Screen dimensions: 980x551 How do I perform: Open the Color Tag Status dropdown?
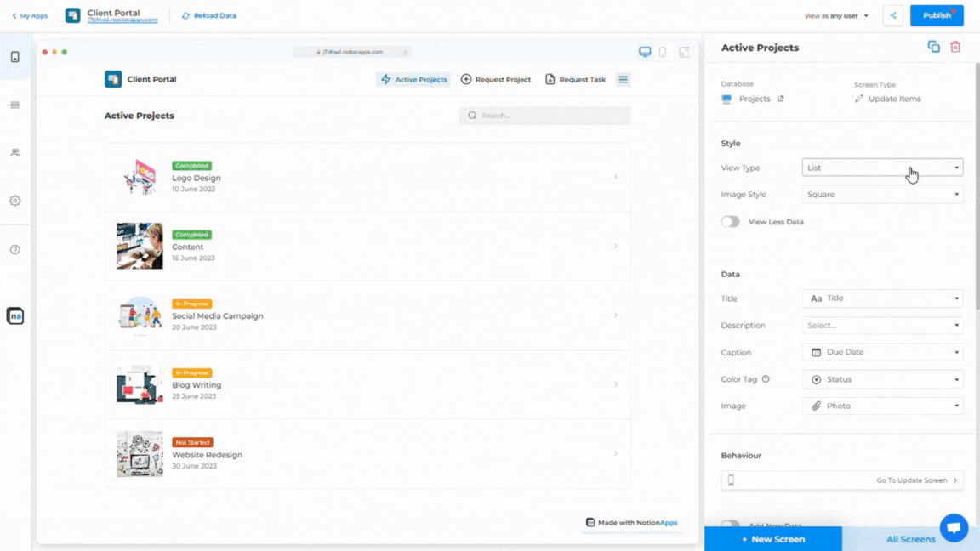pos(882,379)
